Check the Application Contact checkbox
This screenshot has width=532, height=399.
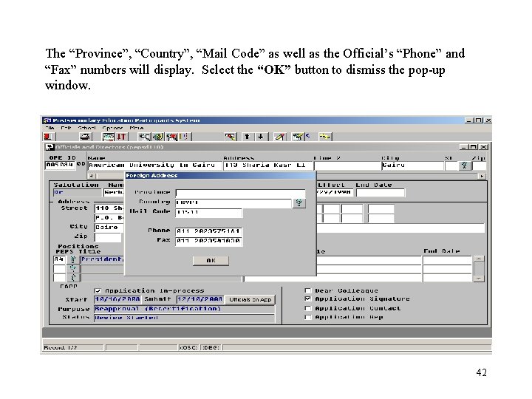tap(307, 308)
